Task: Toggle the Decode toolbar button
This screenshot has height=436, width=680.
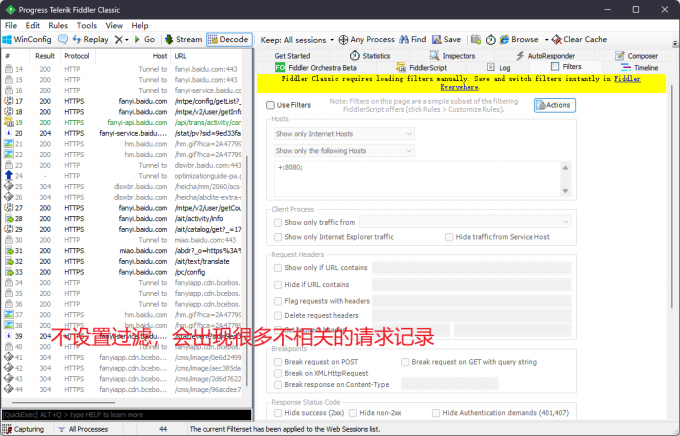Action: coord(229,39)
